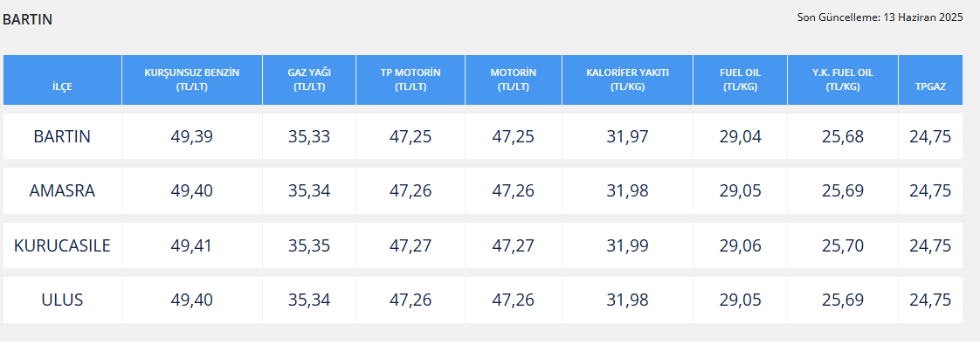Image resolution: width=980 pixels, height=345 pixels.
Task: Click the TPGAZ column header
Action: click(930, 80)
